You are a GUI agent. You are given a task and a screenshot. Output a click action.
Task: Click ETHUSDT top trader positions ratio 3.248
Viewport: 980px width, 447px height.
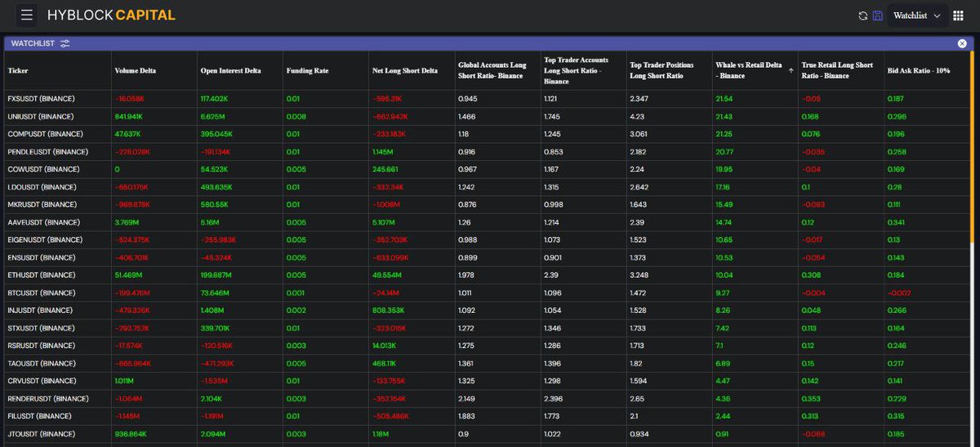tap(639, 275)
